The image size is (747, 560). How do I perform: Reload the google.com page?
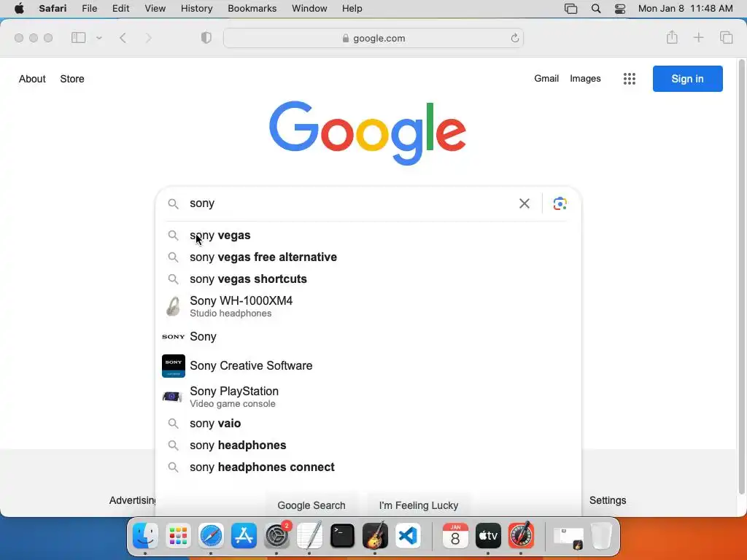pyautogui.click(x=514, y=38)
